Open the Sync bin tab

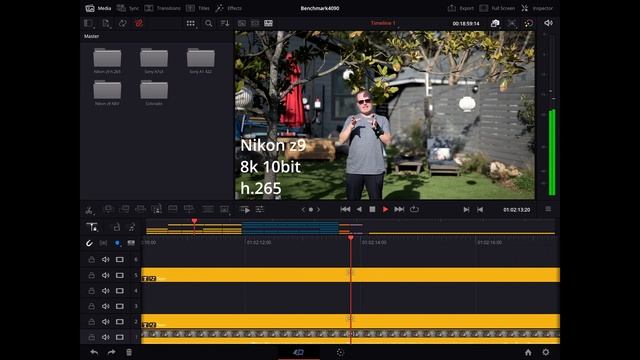pos(128,8)
